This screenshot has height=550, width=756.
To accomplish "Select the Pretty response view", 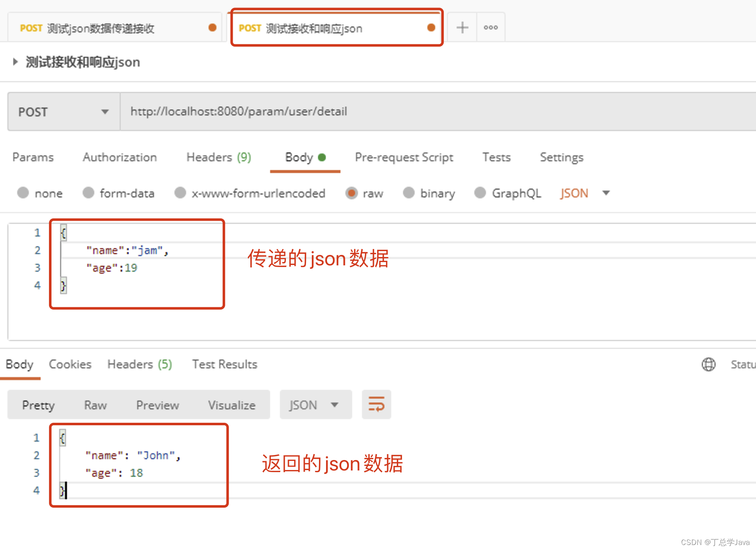I will pos(38,405).
